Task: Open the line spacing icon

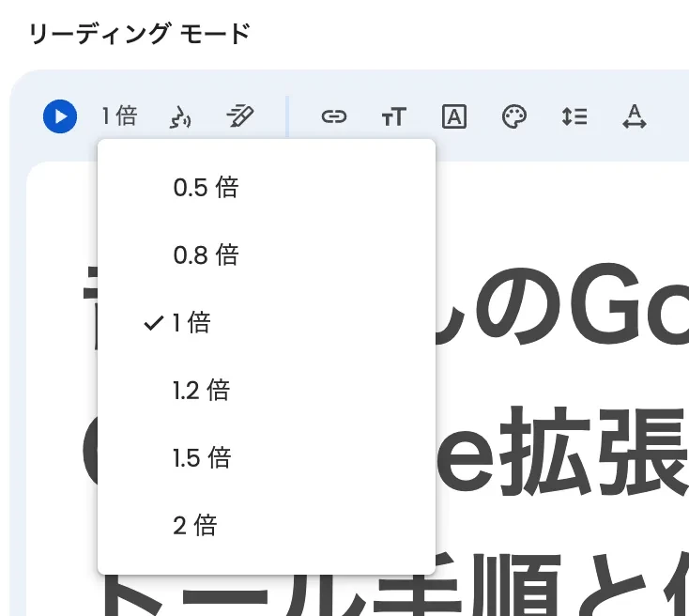Action: [x=574, y=117]
